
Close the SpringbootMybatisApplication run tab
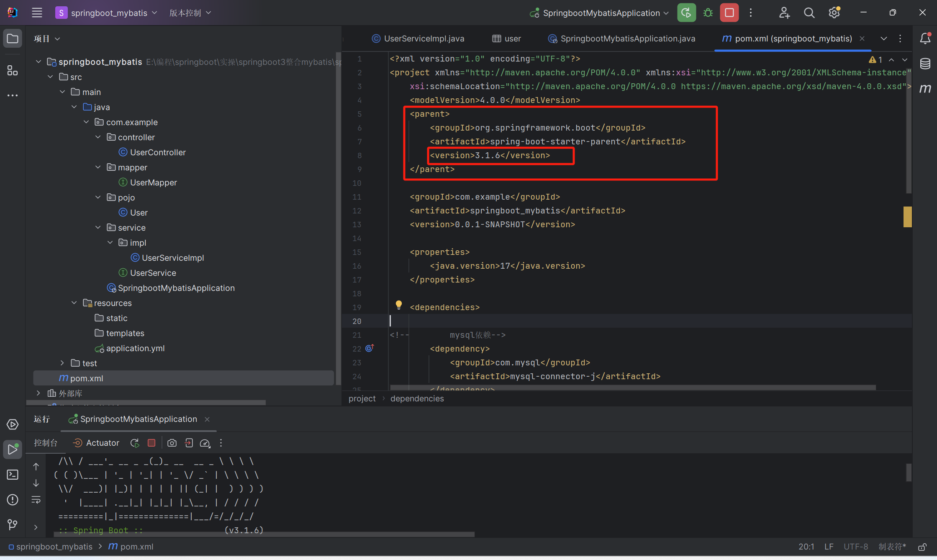click(207, 419)
